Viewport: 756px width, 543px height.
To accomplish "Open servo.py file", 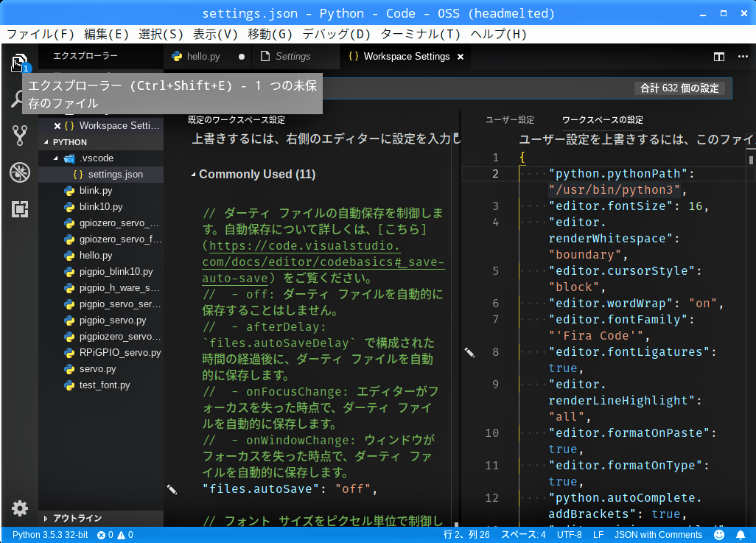I will coord(101,369).
